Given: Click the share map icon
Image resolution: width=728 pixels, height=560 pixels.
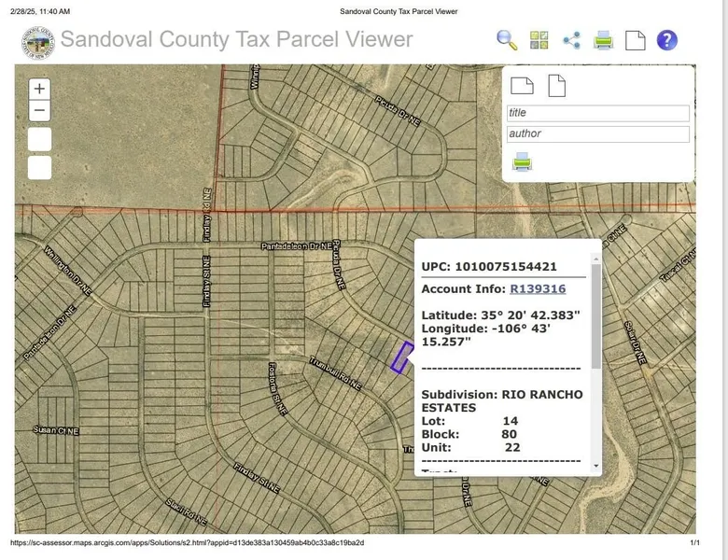Looking at the screenshot, I should coord(571,39).
